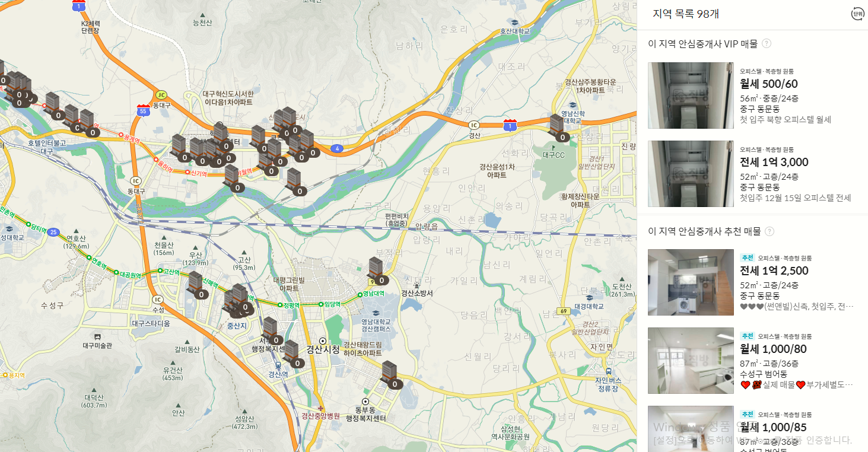
Task: Click description '첫입주 12월 15일 오피스텔 전세'
Action: coord(795,198)
